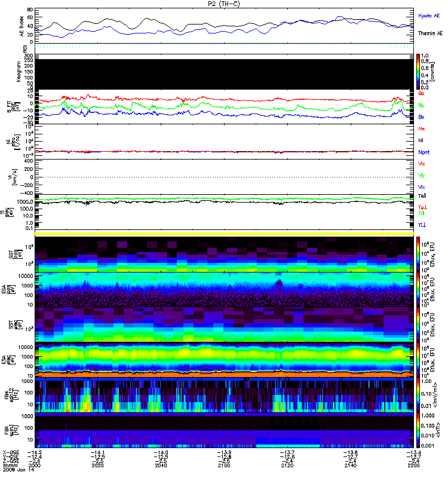This screenshot has height=478, width=448.
Task: Click the green By legend label
Action: [421, 106]
